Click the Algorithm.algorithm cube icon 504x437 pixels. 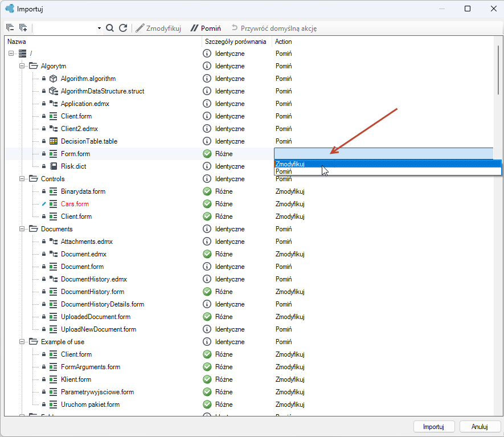click(54, 79)
